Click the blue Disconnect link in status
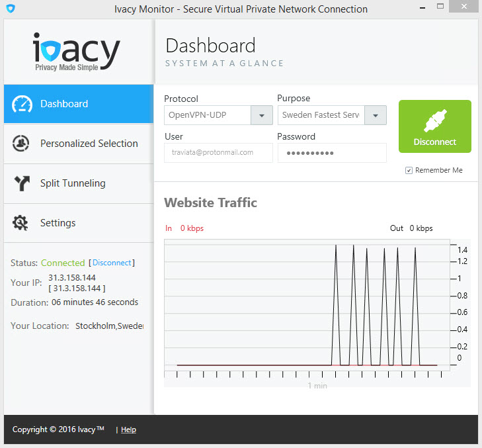The width and height of the screenshot is (482, 448). point(112,263)
